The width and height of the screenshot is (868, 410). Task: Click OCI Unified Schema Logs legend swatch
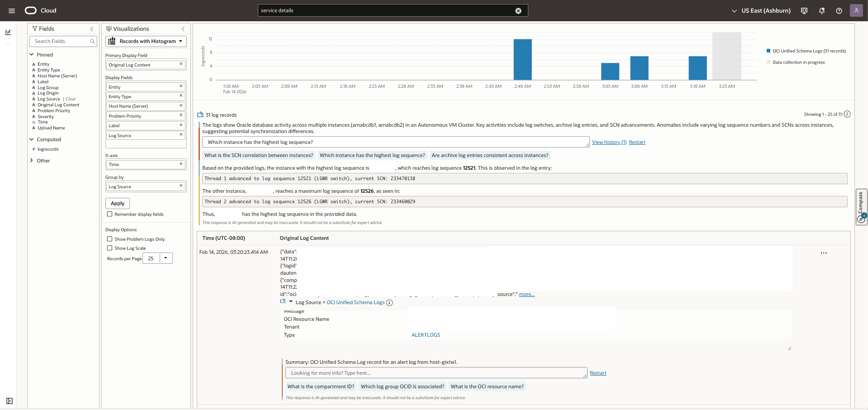[768, 51]
